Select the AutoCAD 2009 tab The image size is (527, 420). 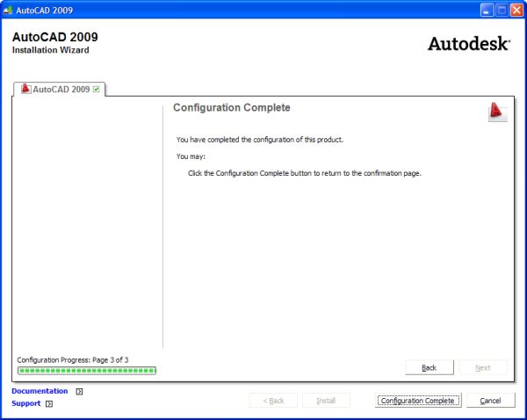(x=60, y=89)
